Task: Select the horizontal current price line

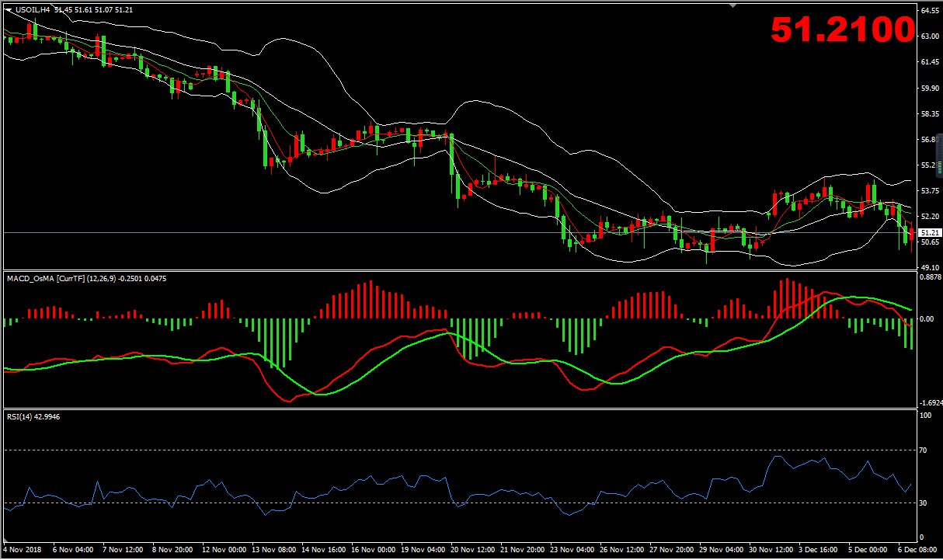Action: click(x=466, y=232)
